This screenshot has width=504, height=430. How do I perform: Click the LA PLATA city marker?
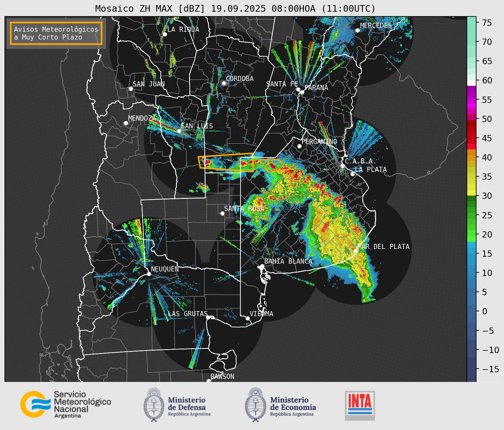coord(353,174)
